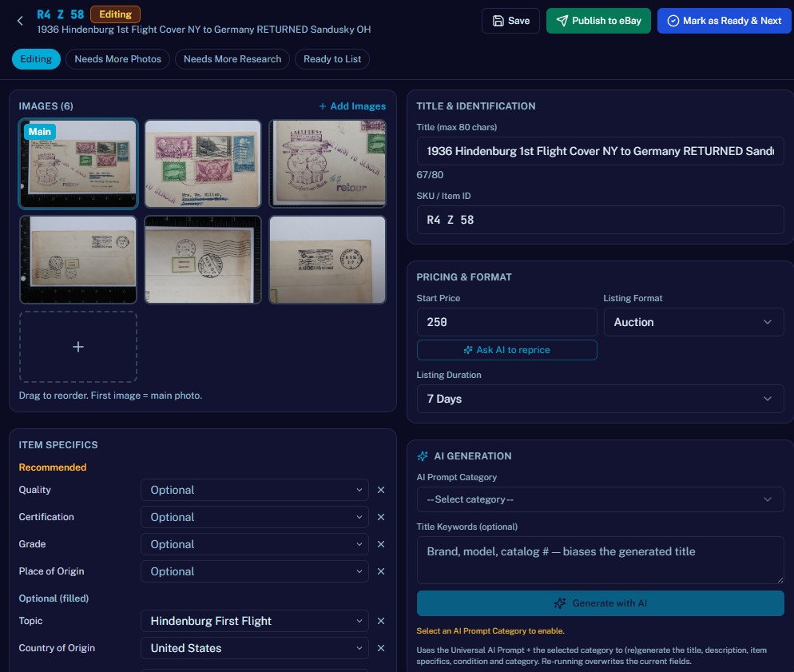794x672 pixels.
Task: Remove the Quality item specific
Action: click(381, 490)
